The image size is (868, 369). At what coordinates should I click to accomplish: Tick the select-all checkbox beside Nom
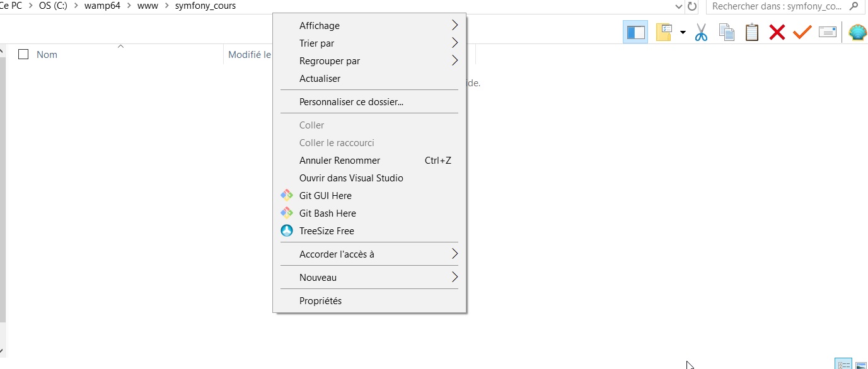pyautogui.click(x=23, y=54)
